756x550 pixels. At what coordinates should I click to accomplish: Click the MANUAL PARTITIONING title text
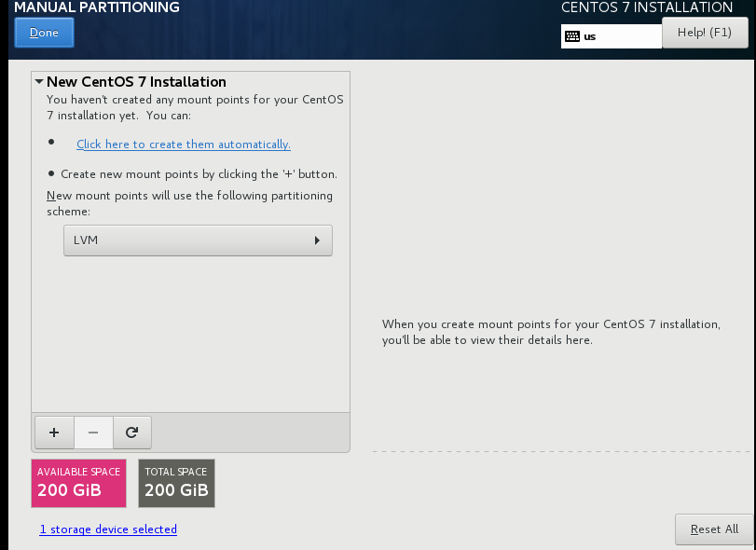[97, 7]
